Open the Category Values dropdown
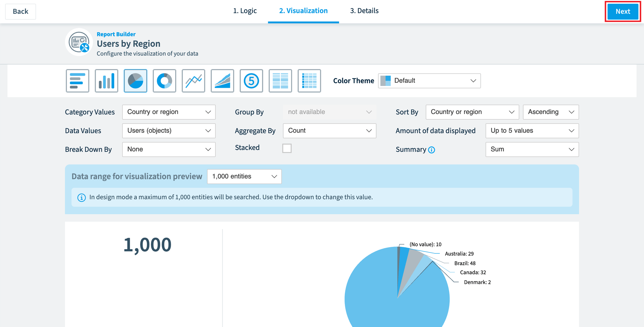 coord(169,112)
